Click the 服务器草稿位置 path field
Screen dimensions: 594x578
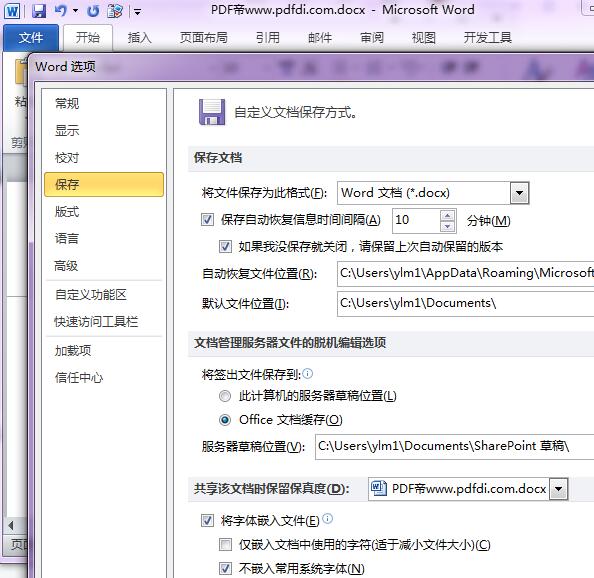click(455, 447)
